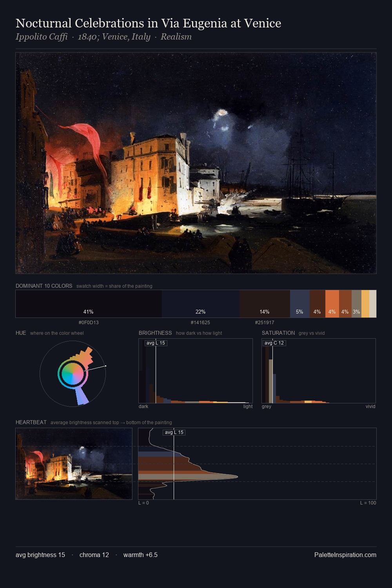Click the 'grey' saturation axis label
This screenshot has height=588, width=392.
click(267, 407)
